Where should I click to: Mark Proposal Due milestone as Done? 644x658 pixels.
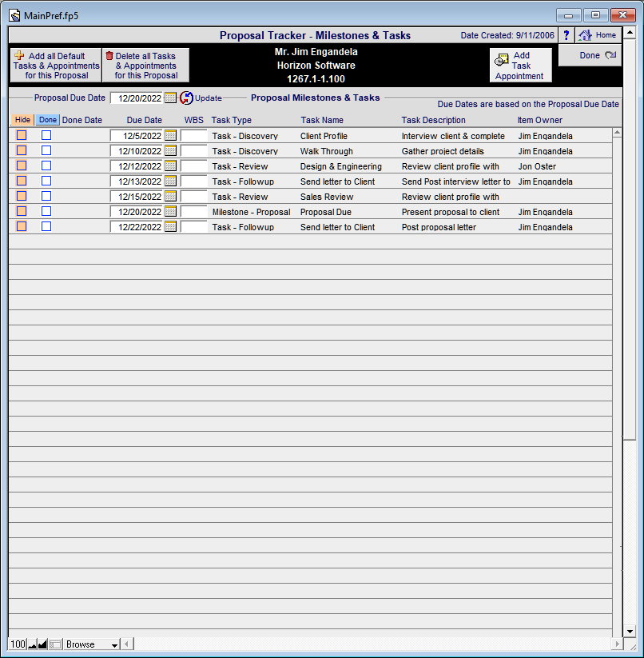pos(46,211)
